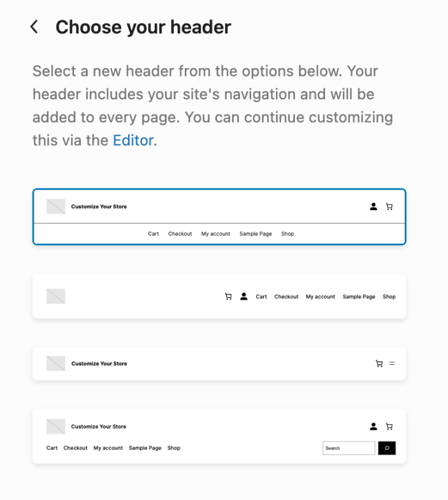The width and height of the screenshot is (448, 500).
Task: Click the back chevron beside Choose your header
Action: point(34,27)
